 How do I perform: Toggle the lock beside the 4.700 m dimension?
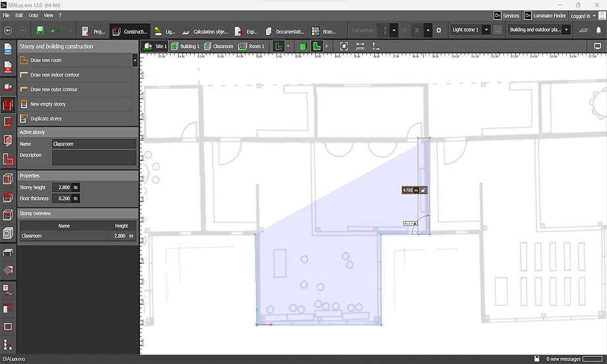coord(422,190)
